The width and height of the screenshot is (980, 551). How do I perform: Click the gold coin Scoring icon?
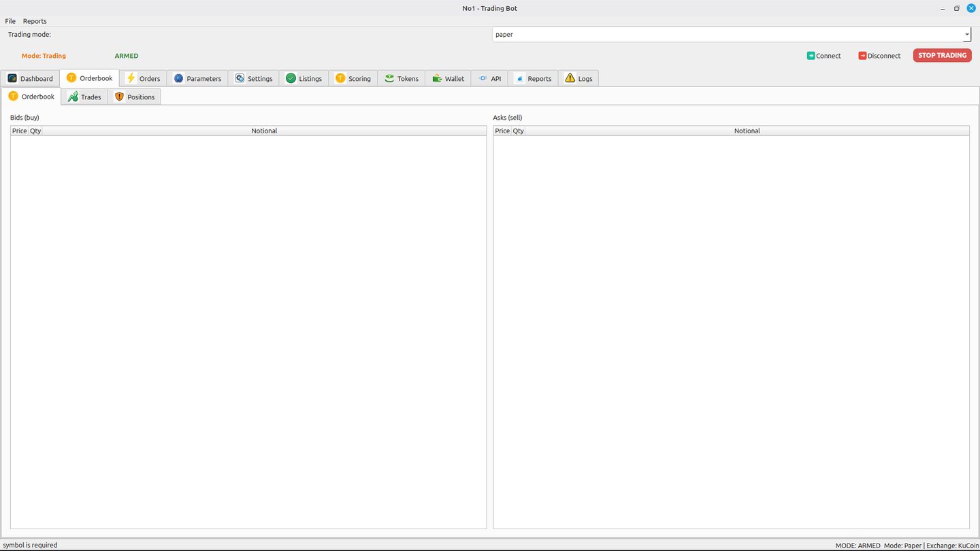(x=340, y=78)
